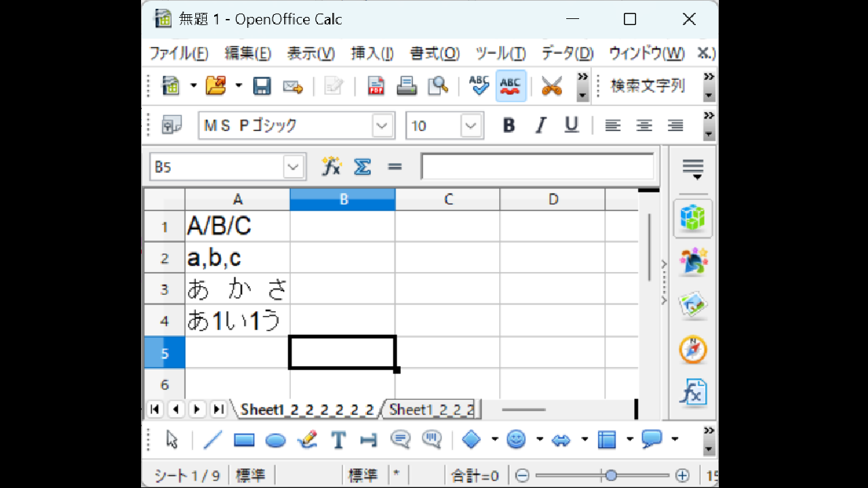Click the Edit file icon

[333, 86]
